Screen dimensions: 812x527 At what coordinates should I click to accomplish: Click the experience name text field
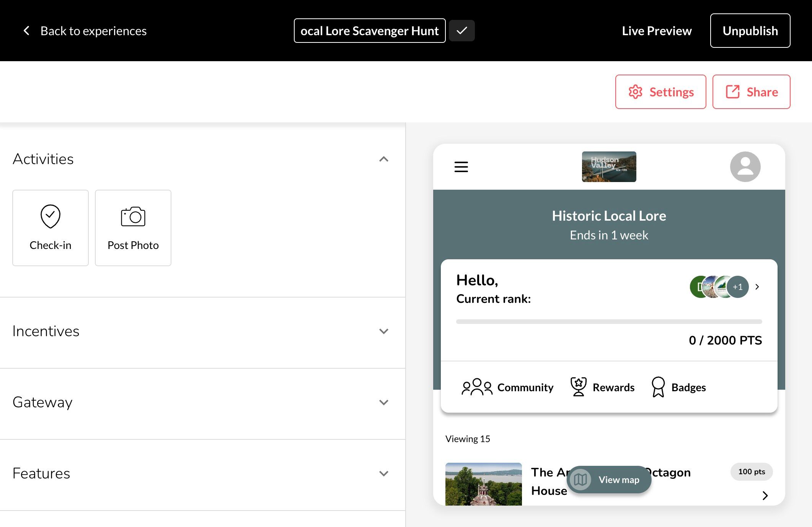click(x=369, y=31)
